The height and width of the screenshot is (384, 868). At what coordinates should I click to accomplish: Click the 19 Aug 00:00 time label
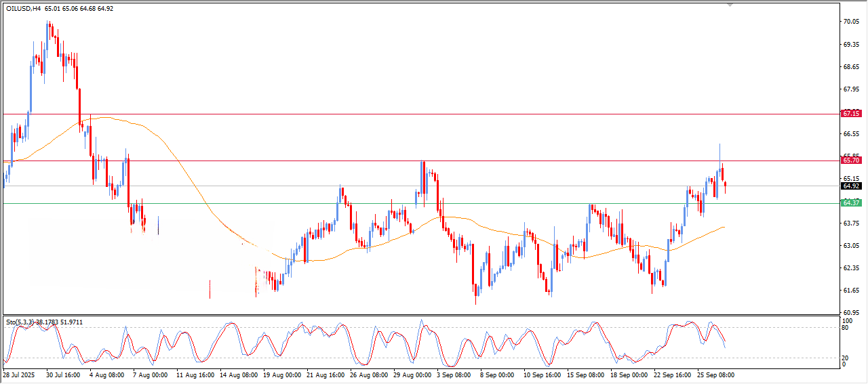281,375
